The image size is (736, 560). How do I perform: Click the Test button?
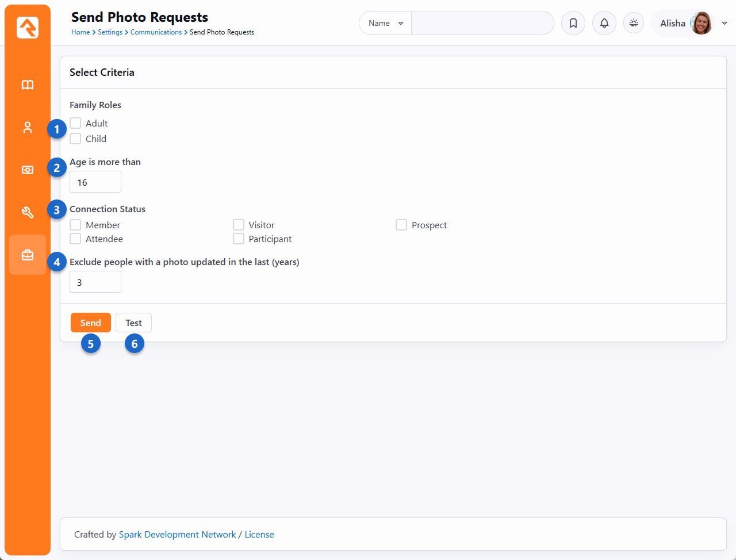click(133, 323)
